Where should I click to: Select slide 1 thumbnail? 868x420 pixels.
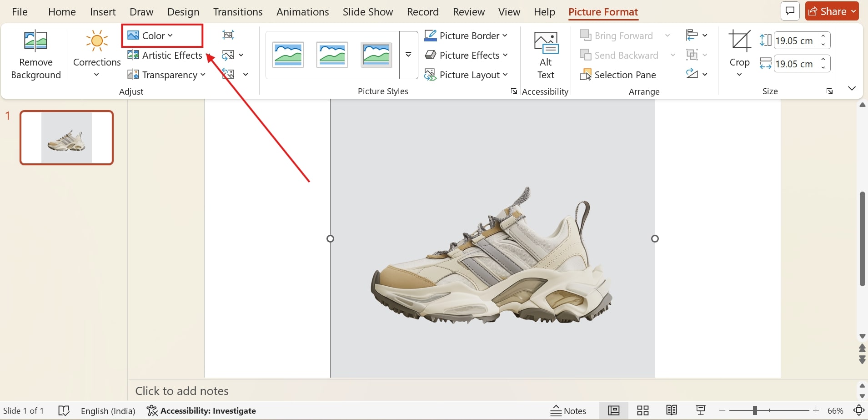pyautogui.click(x=66, y=137)
